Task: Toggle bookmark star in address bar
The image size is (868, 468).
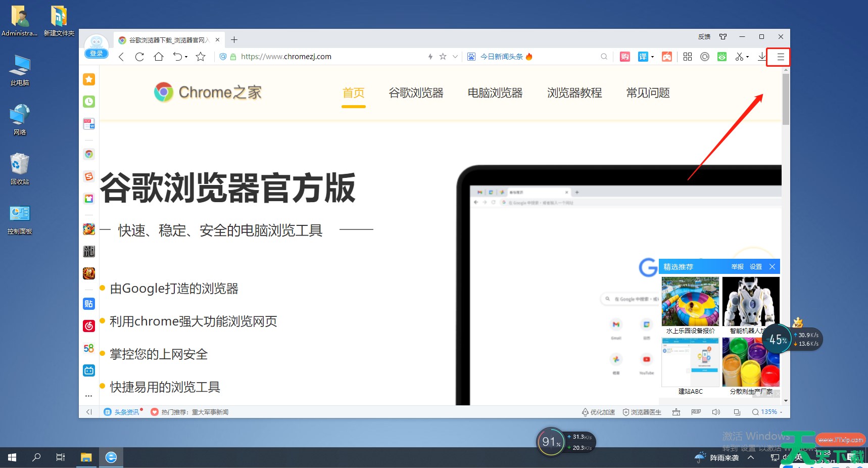Action: pos(443,57)
